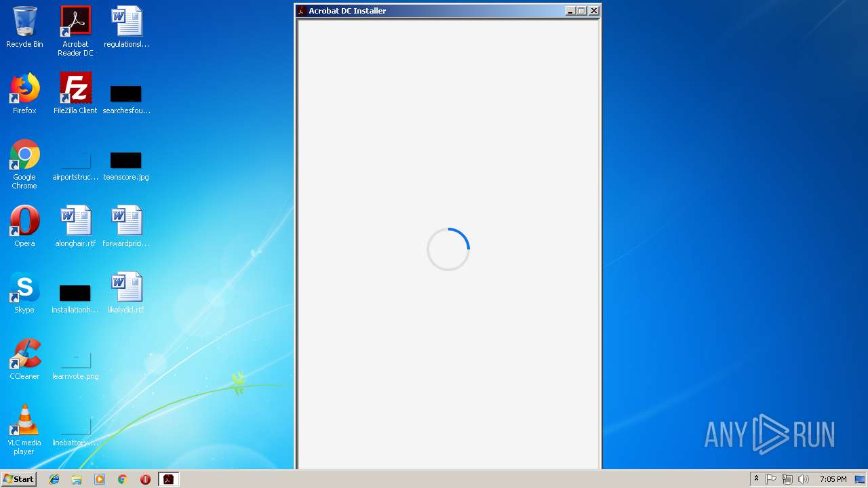Select the Acrobat Reader DC desktop shortcut
Viewport: 868px width, 488px height.
pyautogui.click(x=75, y=31)
